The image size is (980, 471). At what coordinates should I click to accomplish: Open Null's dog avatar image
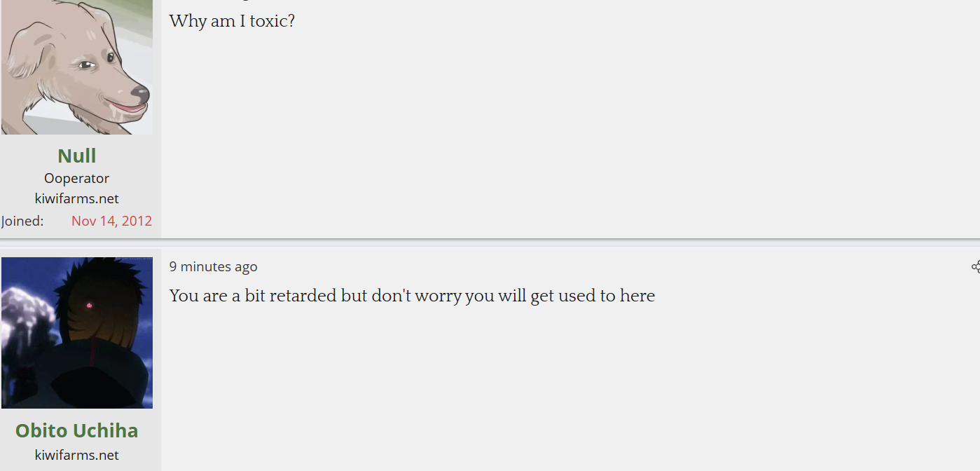tap(77, 67)
